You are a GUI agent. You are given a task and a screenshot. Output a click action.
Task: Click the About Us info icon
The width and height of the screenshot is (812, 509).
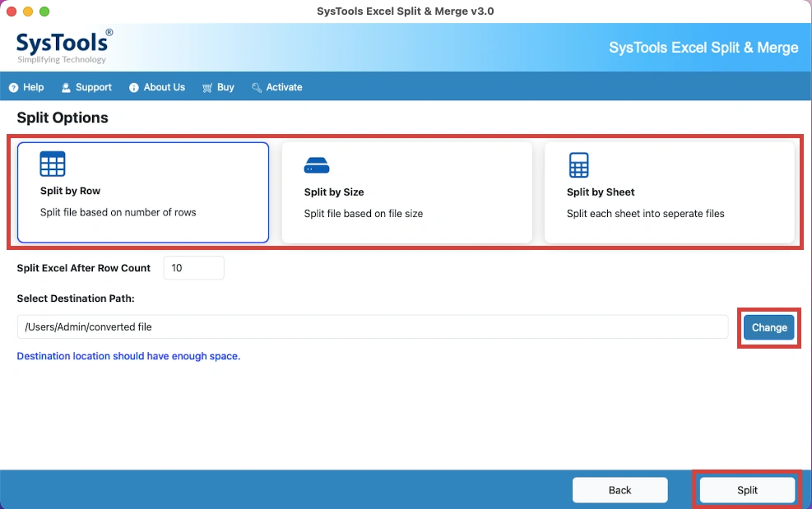[x=133, y=87]
